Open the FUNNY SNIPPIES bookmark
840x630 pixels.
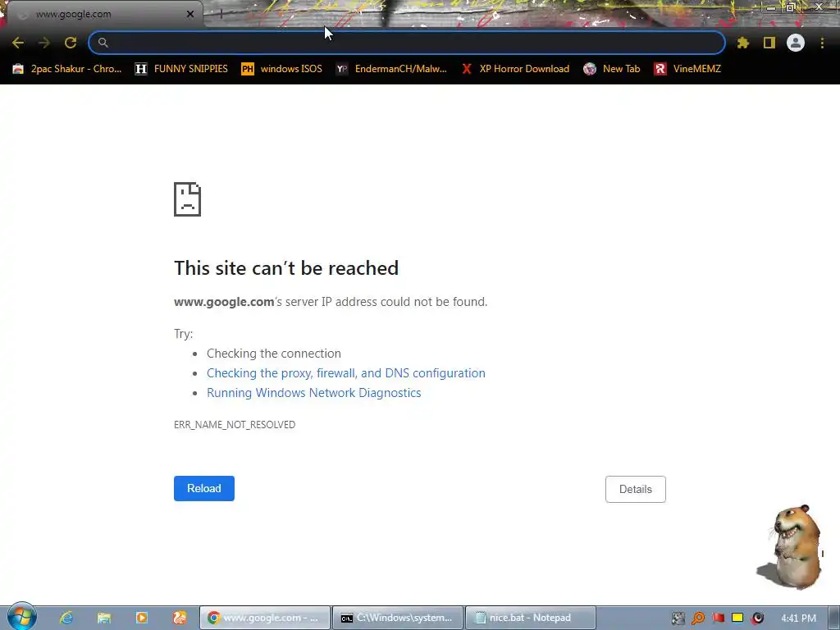tap(181, 69)
